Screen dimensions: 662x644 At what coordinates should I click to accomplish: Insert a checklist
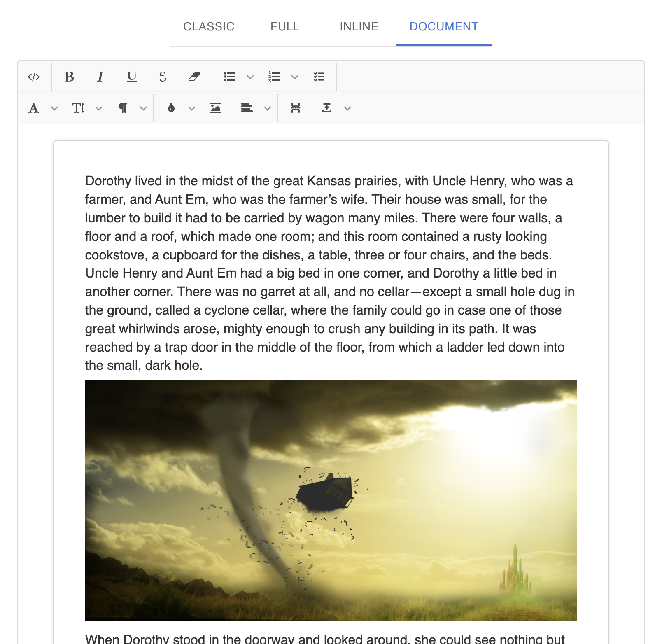(x=319, y=77)
